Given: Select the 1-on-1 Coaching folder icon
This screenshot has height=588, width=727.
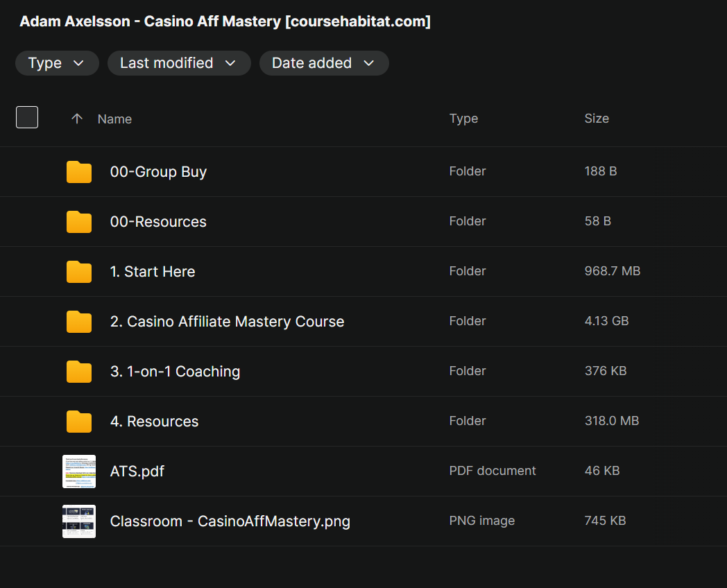Looking at the screenshot, I should tap(79, 372).
